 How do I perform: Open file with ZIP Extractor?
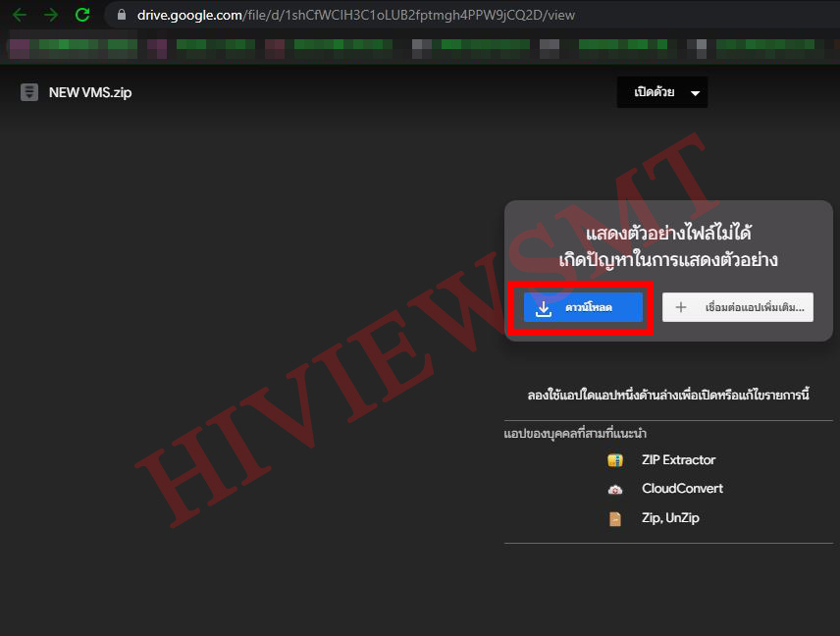[678, 459]
